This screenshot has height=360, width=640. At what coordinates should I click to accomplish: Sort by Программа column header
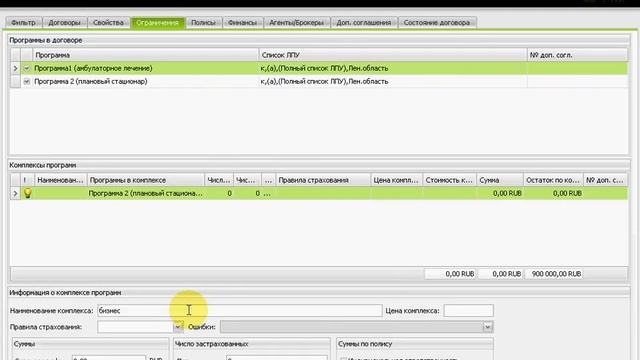(146, 55)
